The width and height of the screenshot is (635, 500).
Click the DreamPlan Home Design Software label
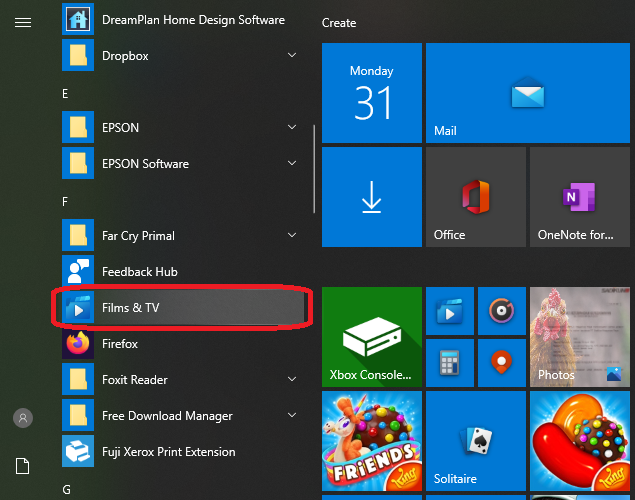[x=194, y=20]
